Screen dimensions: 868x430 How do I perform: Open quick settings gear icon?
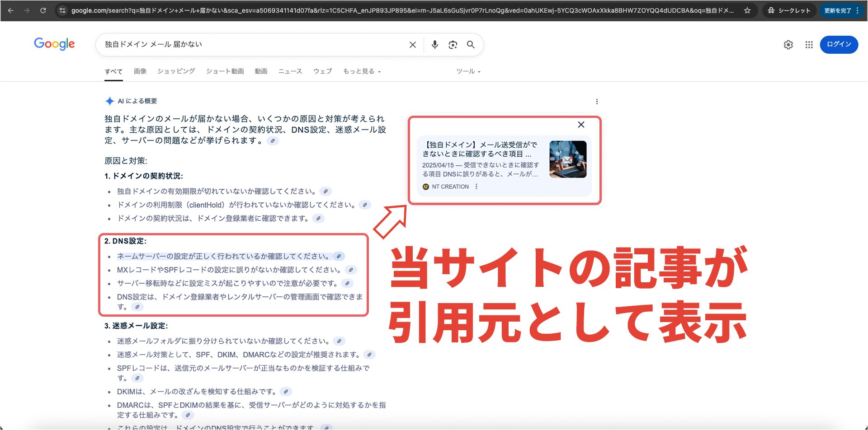click(788, 45)
